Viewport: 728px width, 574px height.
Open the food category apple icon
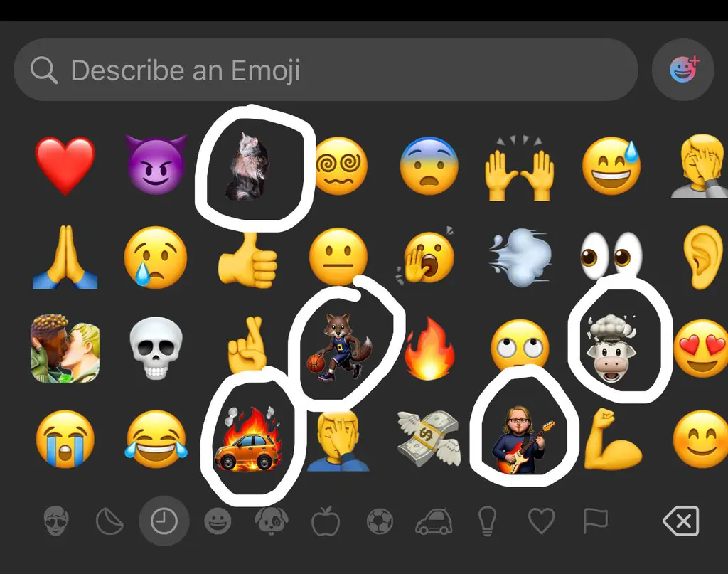[326, 521]
